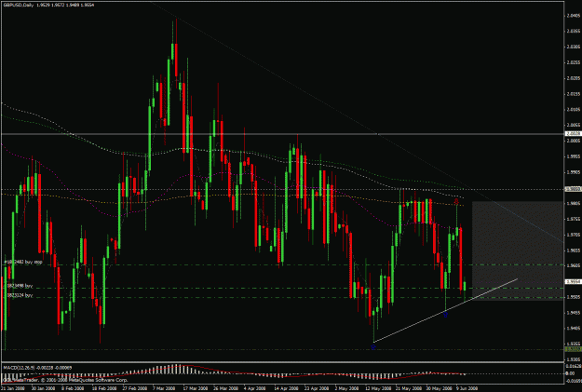Image resolution: width=582 pixels, height=392 pixels.
Task: Select the buy stop order label
Action: [x=23, y=262]
